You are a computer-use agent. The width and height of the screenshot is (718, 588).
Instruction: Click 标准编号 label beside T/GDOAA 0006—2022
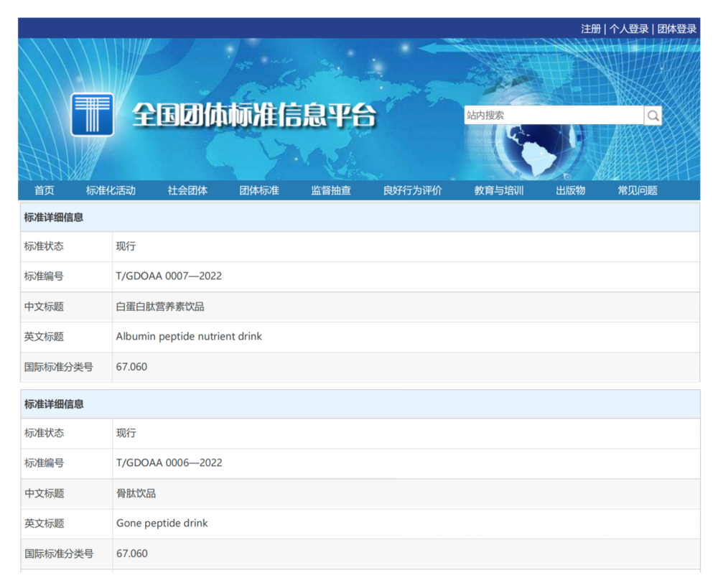pos(45,464)
